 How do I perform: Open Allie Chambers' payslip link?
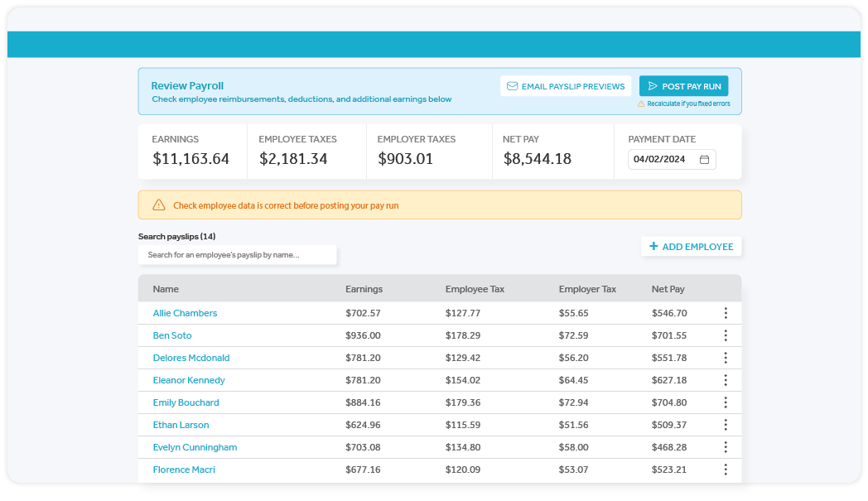click(x=185, y=313)
